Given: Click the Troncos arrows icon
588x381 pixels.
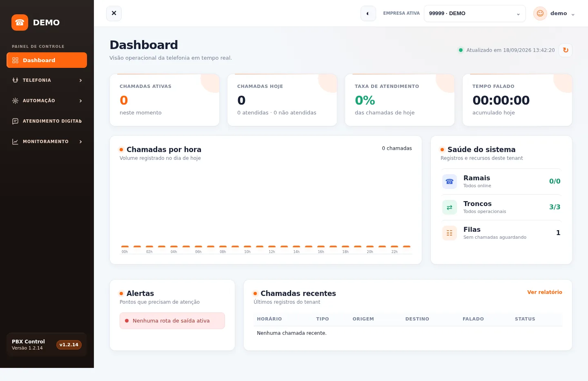Looking at the screenshot, I should 450,207.
